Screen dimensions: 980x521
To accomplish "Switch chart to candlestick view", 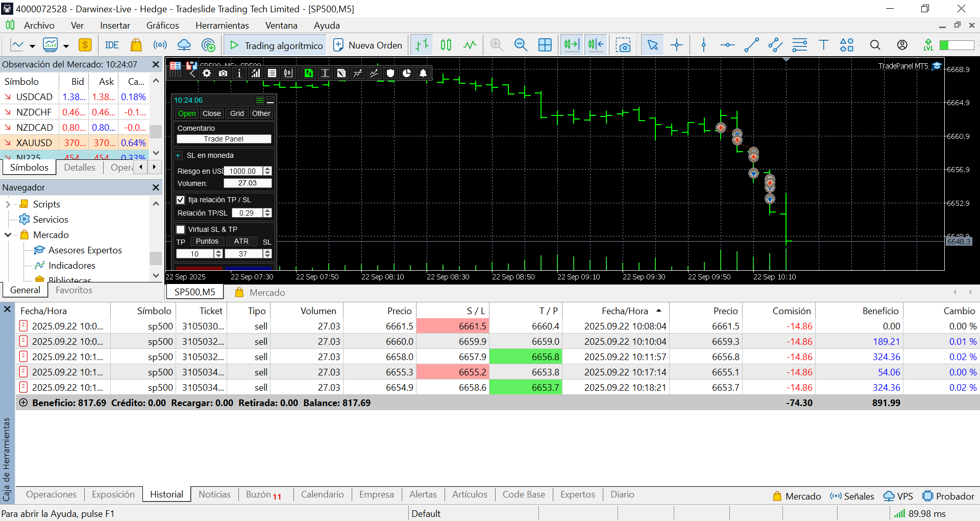I will pyautogui.click(x=446, y=45).
